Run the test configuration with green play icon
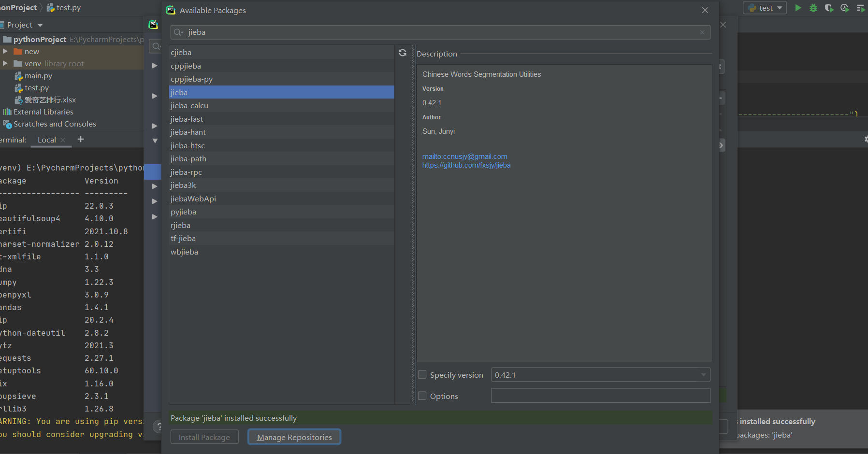Screen dimensions: 868x454 pos(798,8)
